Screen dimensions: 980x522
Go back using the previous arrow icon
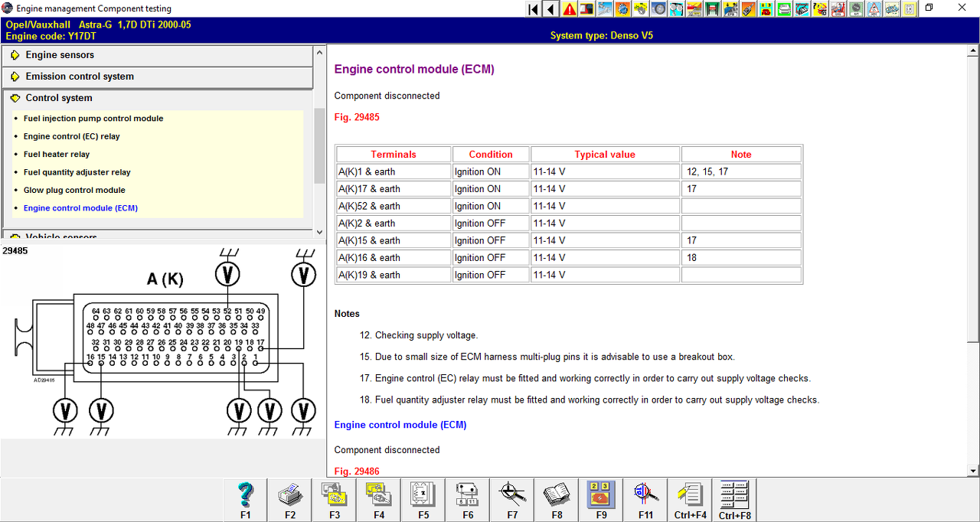(551, 9)
